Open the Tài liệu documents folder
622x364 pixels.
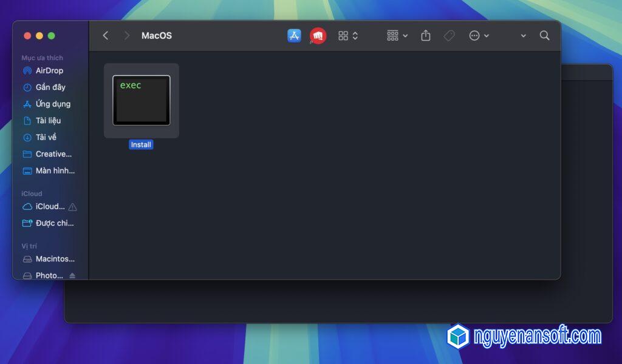(47, 121)
